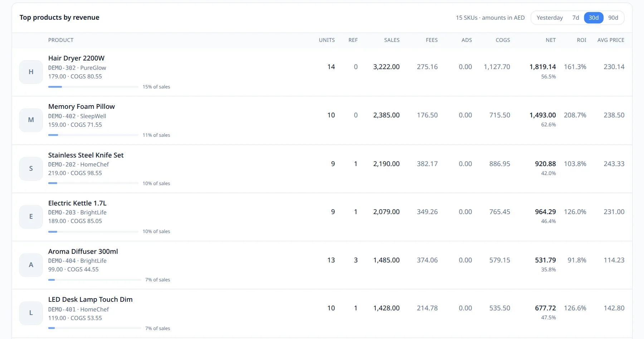Sort by the NET column header
This screenshot has height=339, width=644.
pyautogui.click(x=551, y=40)
